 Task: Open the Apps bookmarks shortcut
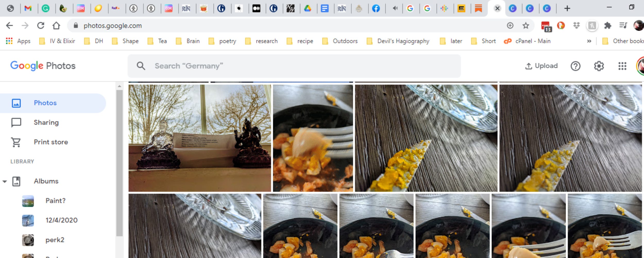18,41
